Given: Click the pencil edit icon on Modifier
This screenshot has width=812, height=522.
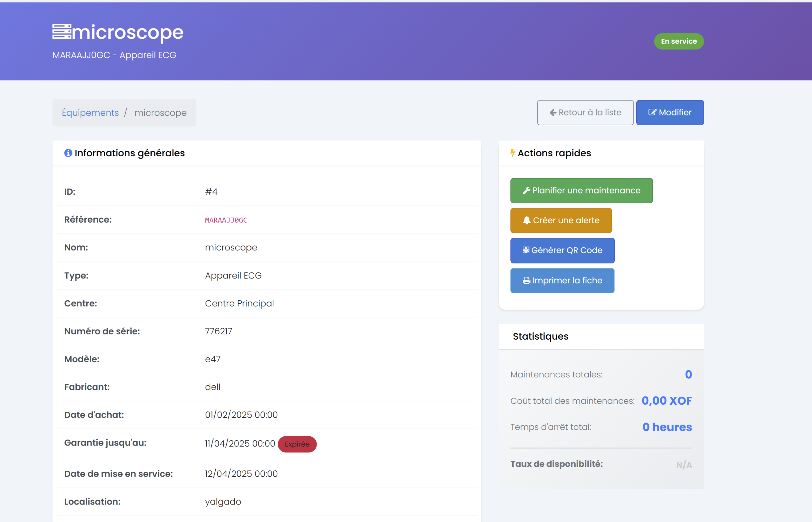Looking at the screenshot, I should [652, 112].
